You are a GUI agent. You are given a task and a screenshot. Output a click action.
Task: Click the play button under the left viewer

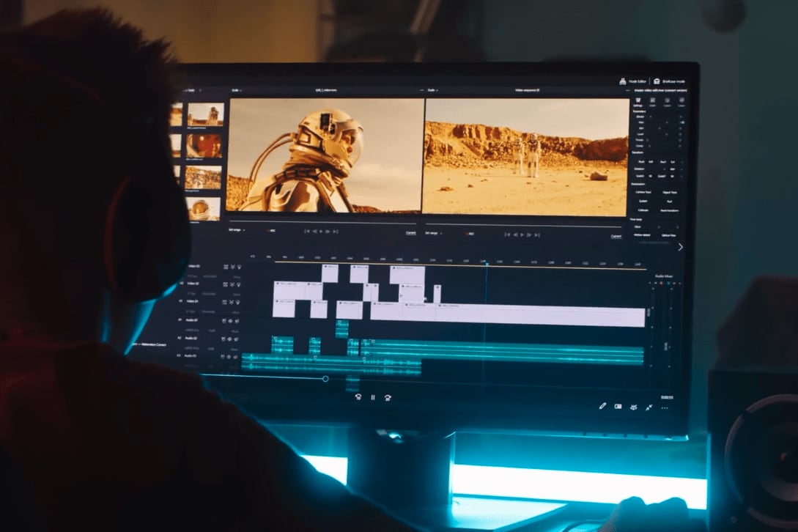[x=321, y=231]
